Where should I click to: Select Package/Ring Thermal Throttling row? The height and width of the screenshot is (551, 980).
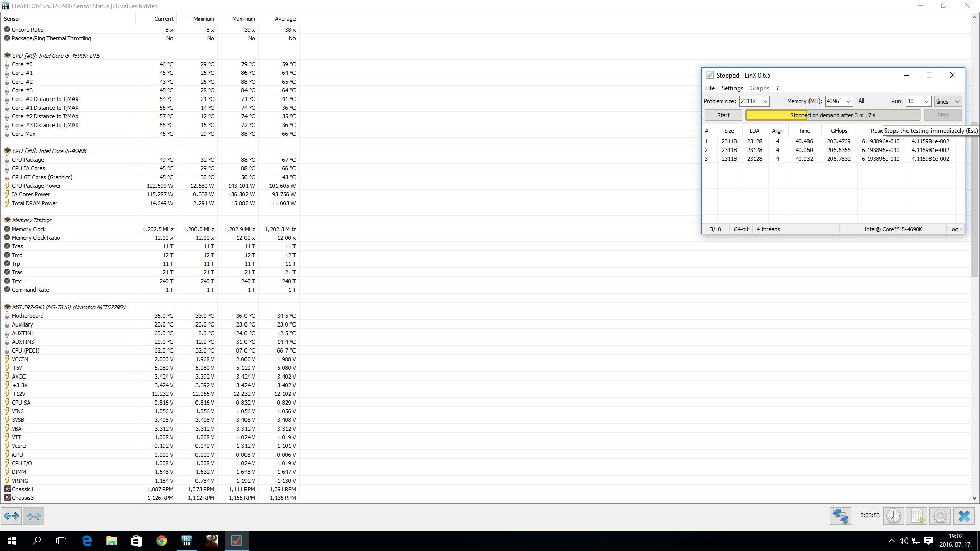150,38
